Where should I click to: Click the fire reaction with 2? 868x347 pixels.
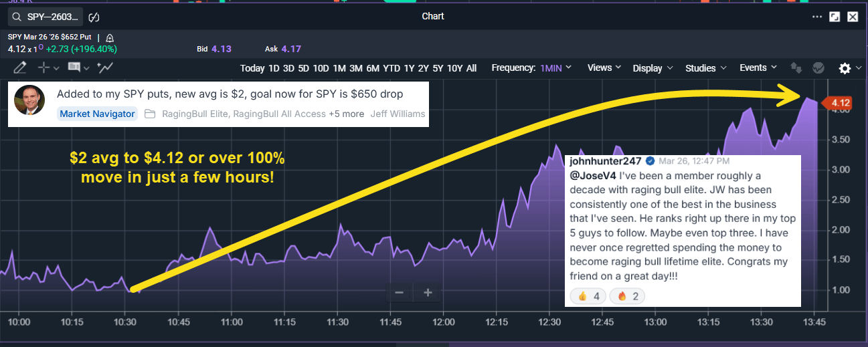(x=628, y=296)
